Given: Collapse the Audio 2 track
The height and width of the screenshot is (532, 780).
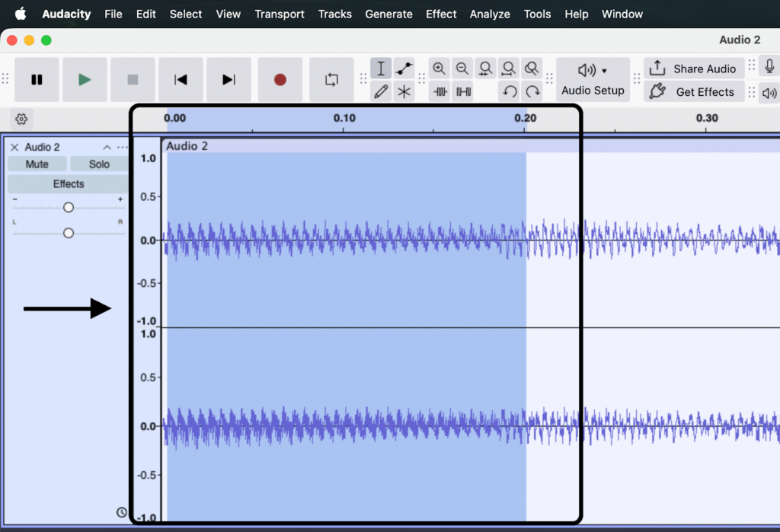Looking at the screenshot, I should click(x=107, y=148).
